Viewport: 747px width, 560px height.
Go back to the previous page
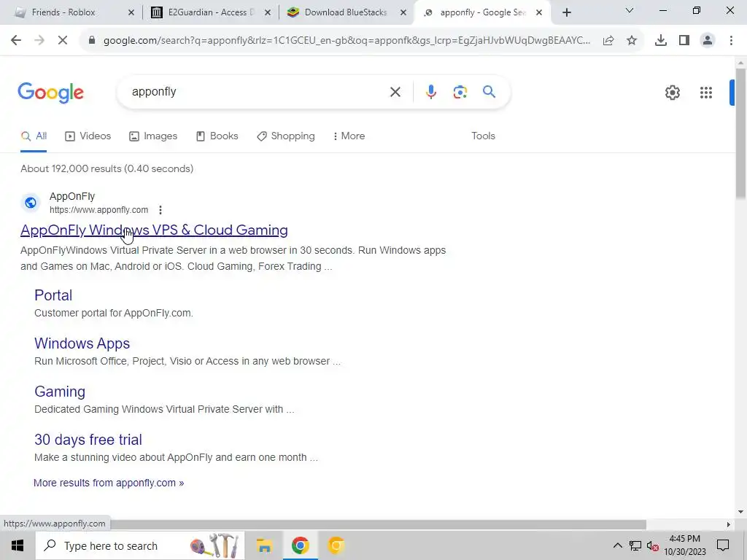(16, 41)
